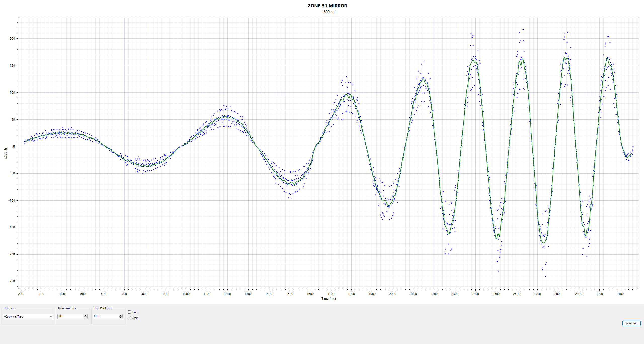Screen dimensions: 644x344
Task: Click the -250 tick on the y-axis
Action: coord(12,281)
